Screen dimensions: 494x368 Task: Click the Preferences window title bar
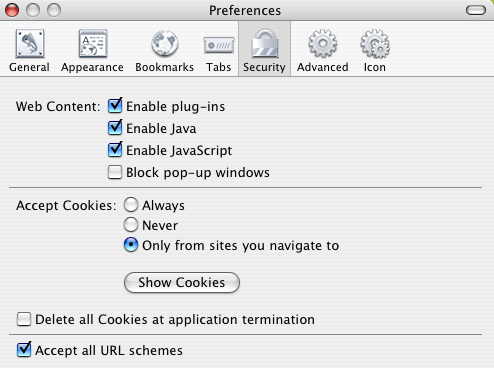[x=245, y=10]
